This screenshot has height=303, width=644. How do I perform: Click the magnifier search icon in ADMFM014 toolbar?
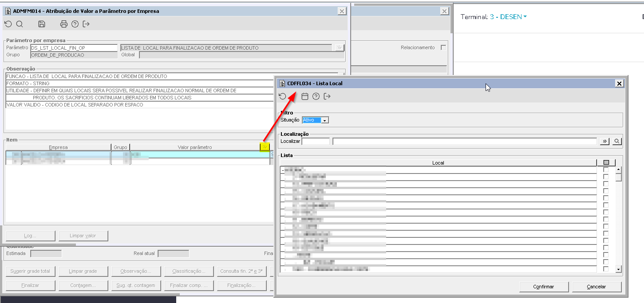20,24
